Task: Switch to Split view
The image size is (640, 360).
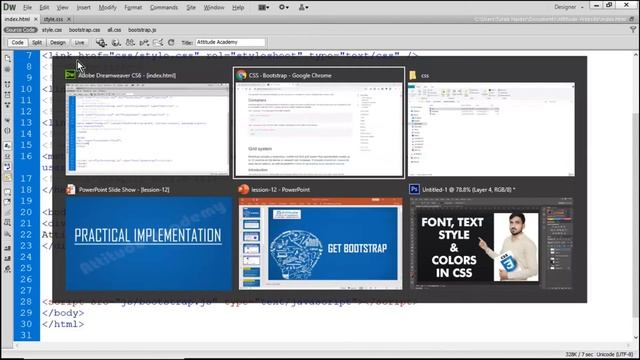Action: 37,42
